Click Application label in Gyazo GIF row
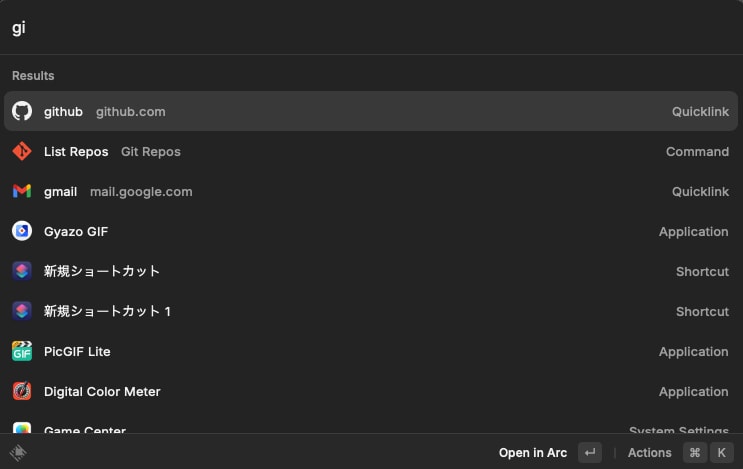The width and height of the screenshot is (743, 469). coord(694,232)
